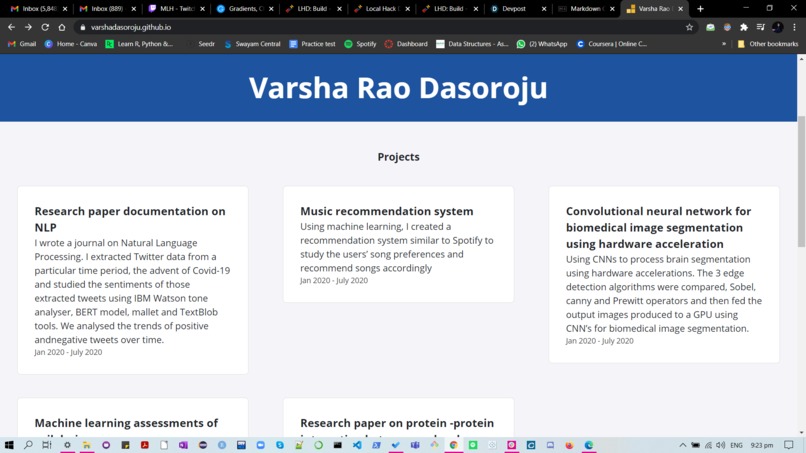Switch to the Local Hack Day tab
This screenshot has width=806, height=453.
pyautogui.click(x=381, y=9)
